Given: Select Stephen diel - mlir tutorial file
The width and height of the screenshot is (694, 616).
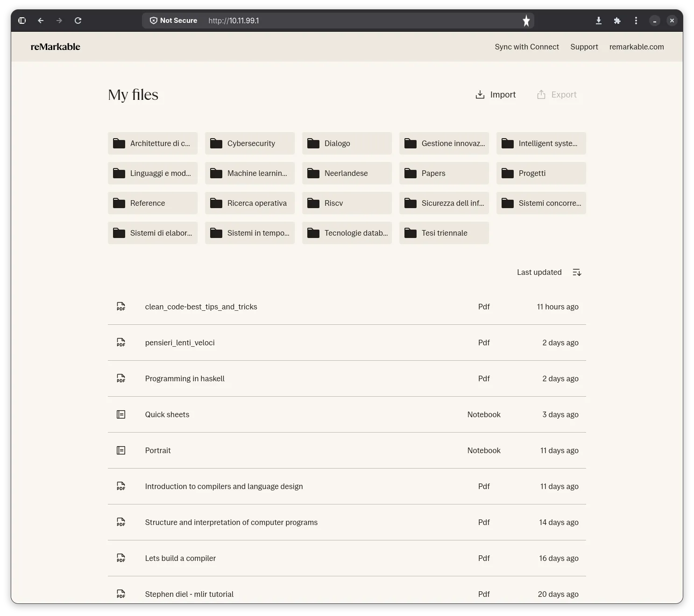Looking at the screenshot, I should click(x=347, y=590).
